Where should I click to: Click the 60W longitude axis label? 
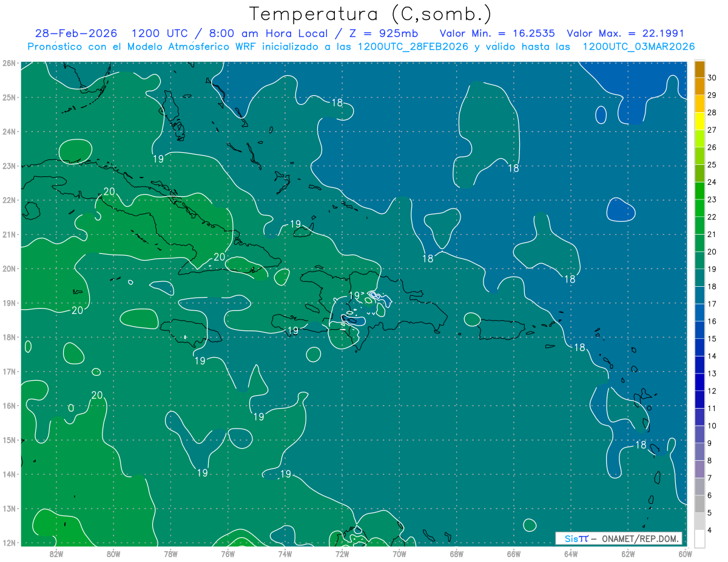coord(685,553)
